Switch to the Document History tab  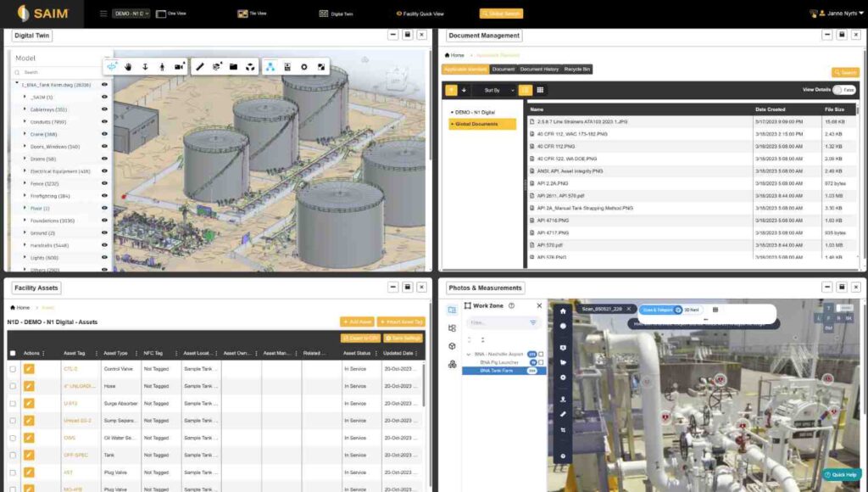(x=539, y=69)
